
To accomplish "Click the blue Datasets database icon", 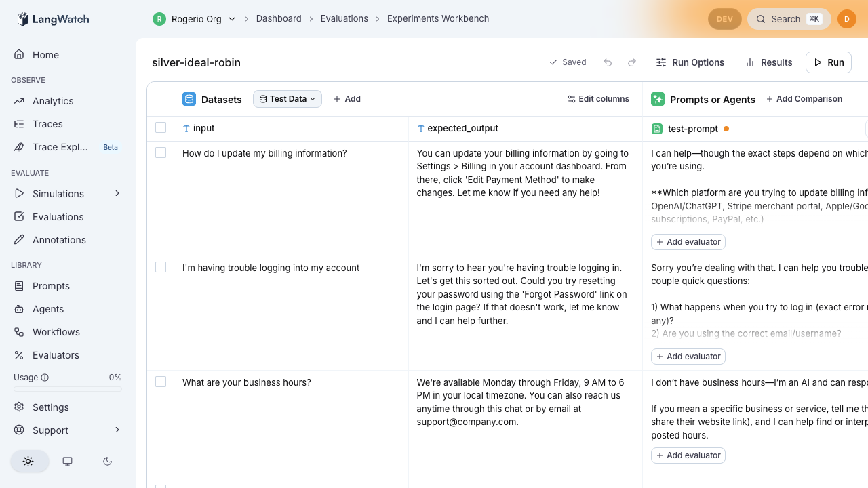I will click(x=189, y=99).
